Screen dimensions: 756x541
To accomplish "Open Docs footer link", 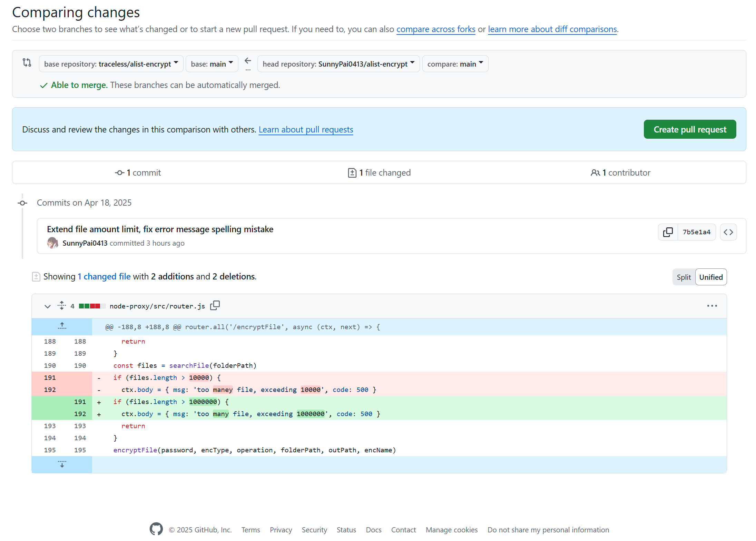I will coord(373,530).
